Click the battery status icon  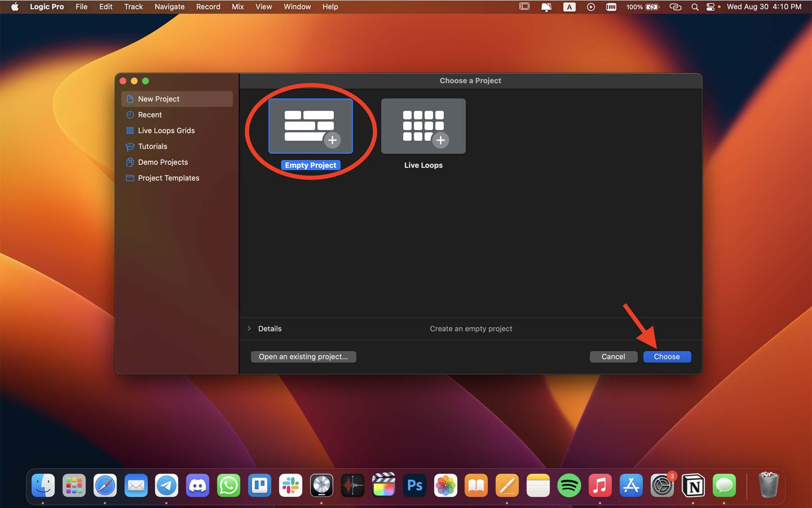[x=652, y=7]
